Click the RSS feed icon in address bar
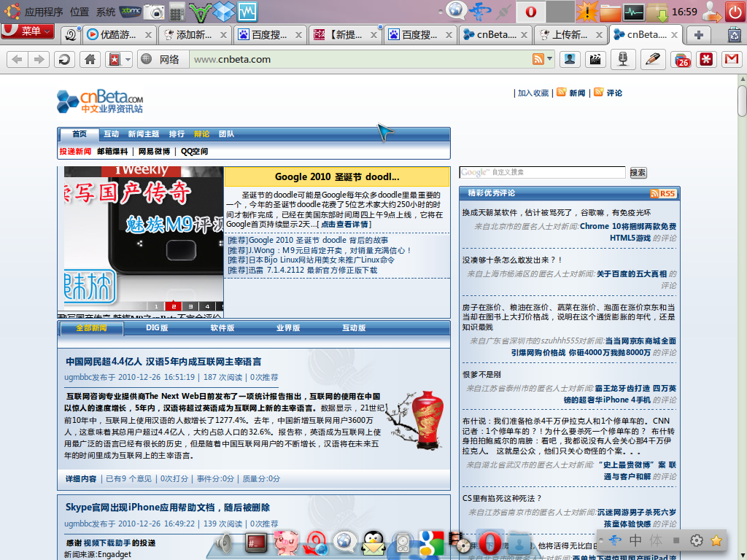Image resolution: width=747 pixels, height=560 pixels. [x=538, y=60]
